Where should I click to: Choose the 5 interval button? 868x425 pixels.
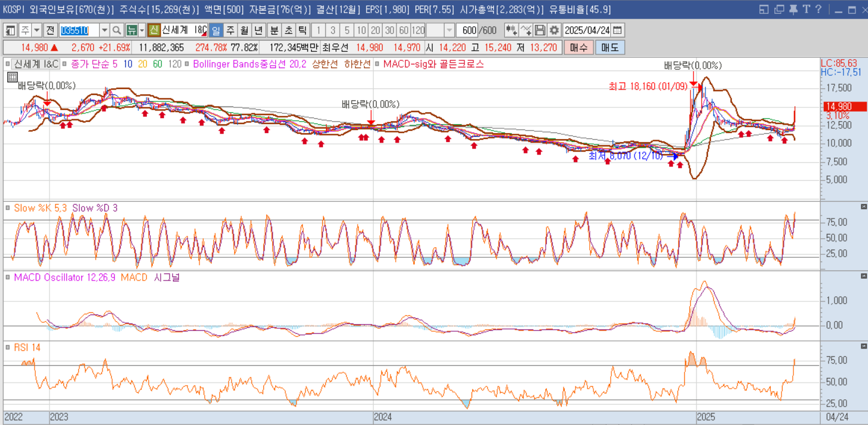347,30
